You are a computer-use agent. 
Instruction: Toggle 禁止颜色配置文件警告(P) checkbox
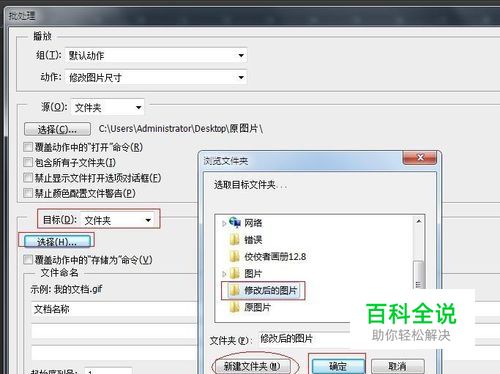click(28, 193)
